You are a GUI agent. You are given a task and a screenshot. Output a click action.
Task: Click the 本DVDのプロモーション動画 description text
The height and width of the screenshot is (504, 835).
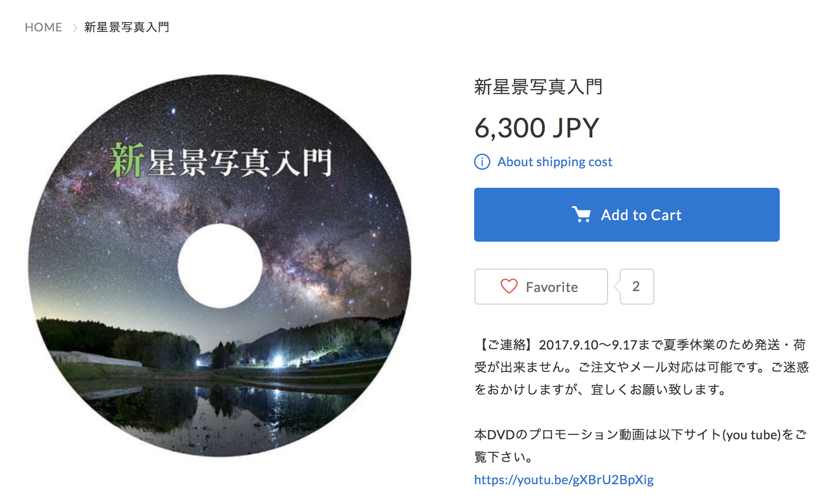coord(640,446)
